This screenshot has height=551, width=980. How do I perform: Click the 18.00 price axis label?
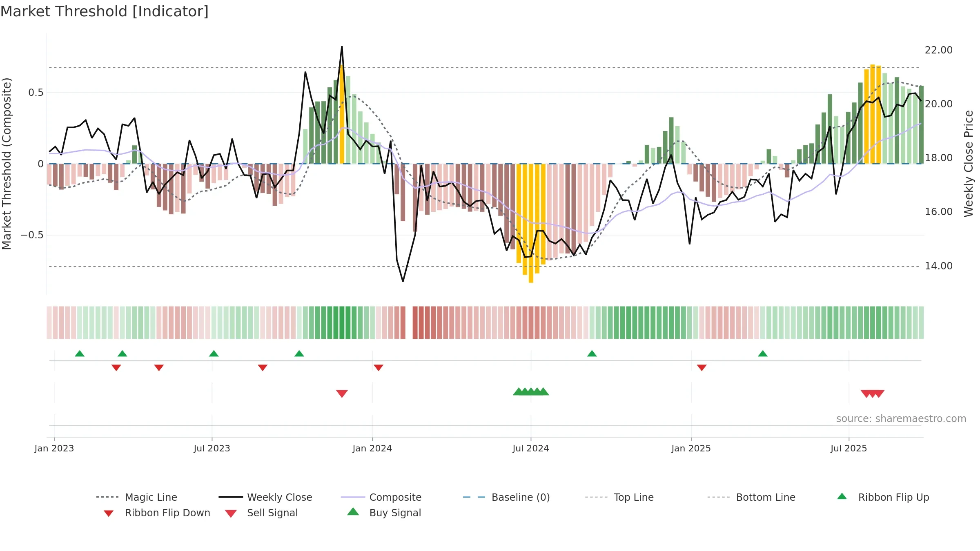point(939,158)
